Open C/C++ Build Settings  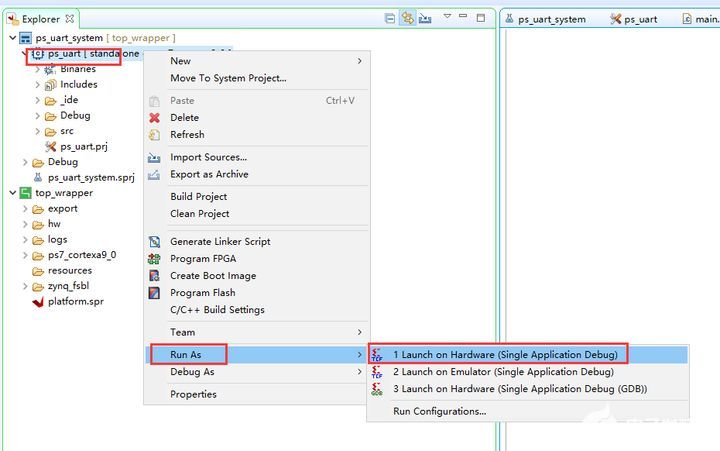(x=257, y=310)
